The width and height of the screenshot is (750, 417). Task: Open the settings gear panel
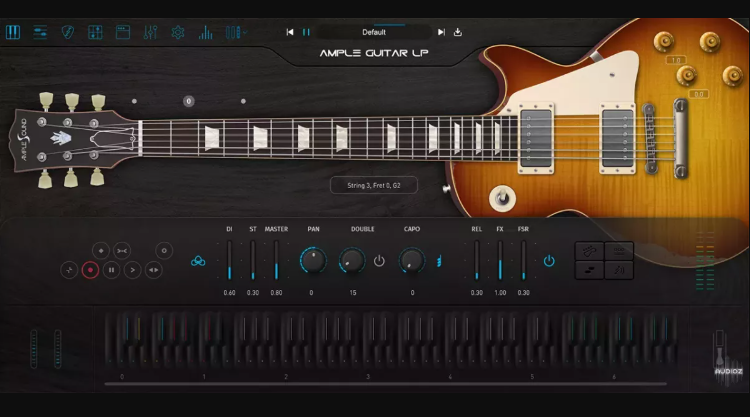(x=178, y=32)
